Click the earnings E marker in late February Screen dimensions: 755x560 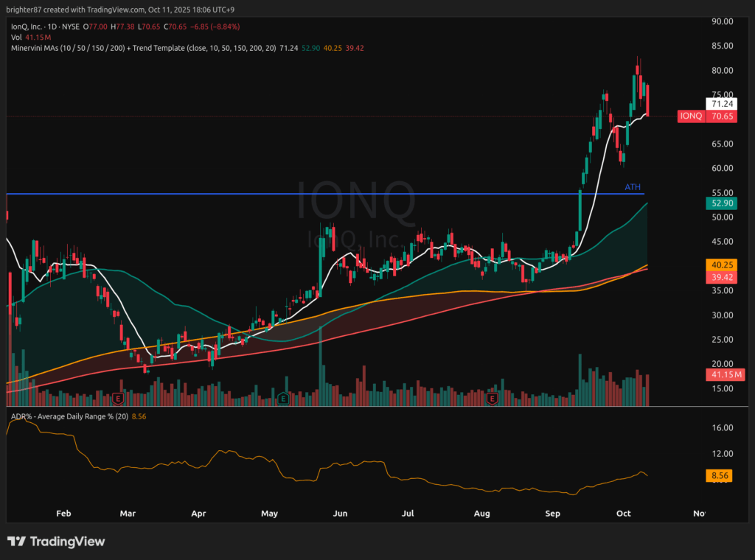tap(117, 399)
